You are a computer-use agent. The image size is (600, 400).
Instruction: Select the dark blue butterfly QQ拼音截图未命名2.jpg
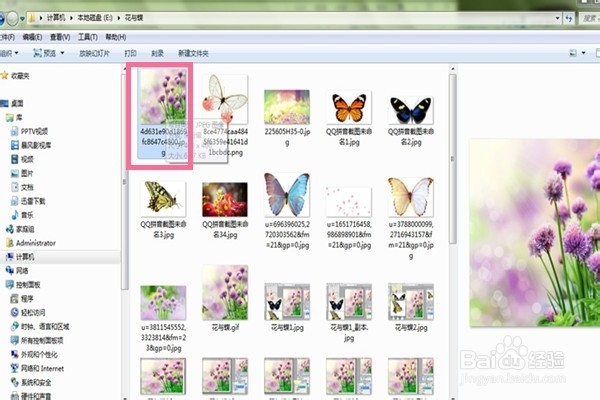411,120
